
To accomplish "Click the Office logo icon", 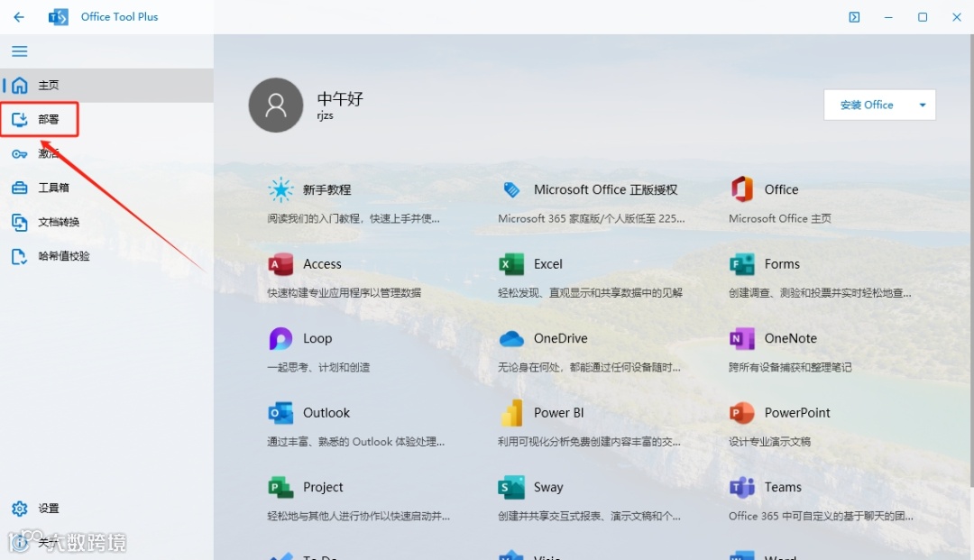I will click(741, 189).
